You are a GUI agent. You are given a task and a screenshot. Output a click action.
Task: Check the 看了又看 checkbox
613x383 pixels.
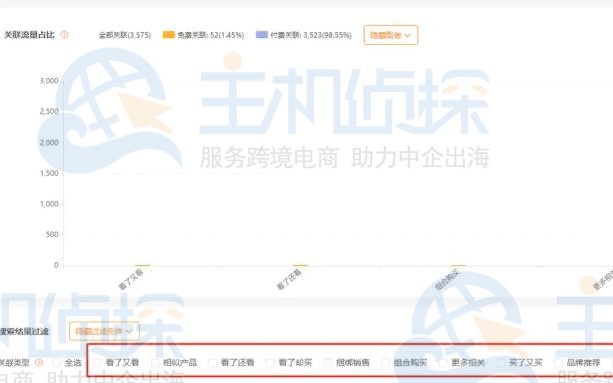click(x=97, y=363)
